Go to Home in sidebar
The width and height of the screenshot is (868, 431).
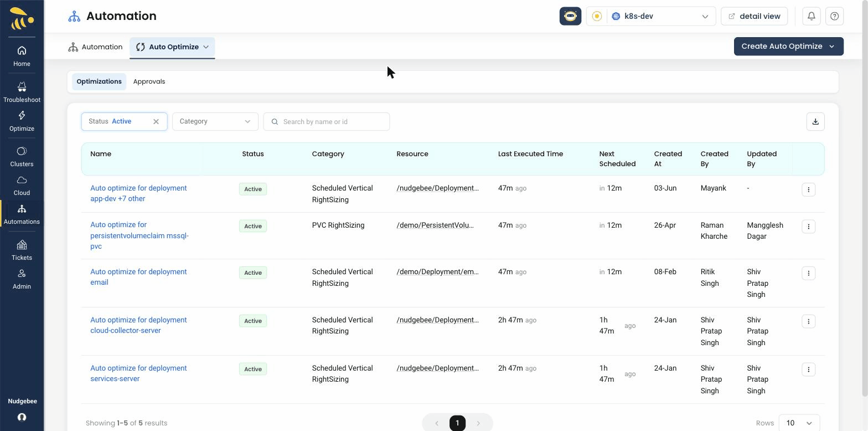coord(22,56)
